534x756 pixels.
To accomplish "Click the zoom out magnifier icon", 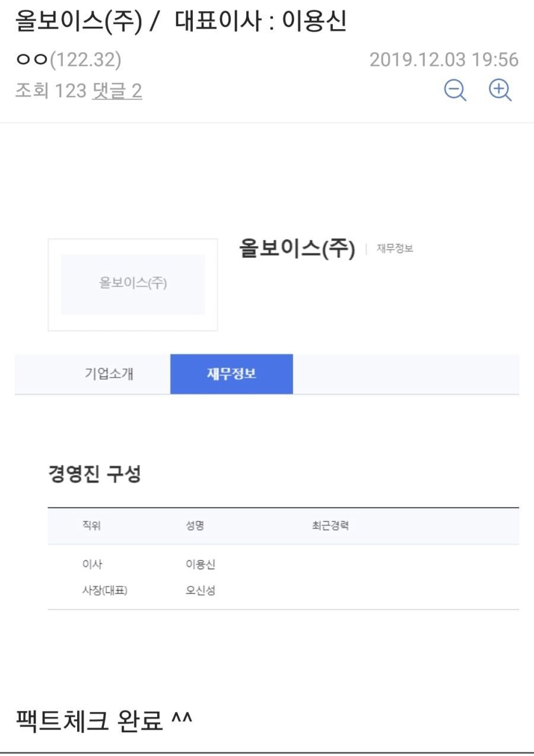I will (x=455, y=91).
